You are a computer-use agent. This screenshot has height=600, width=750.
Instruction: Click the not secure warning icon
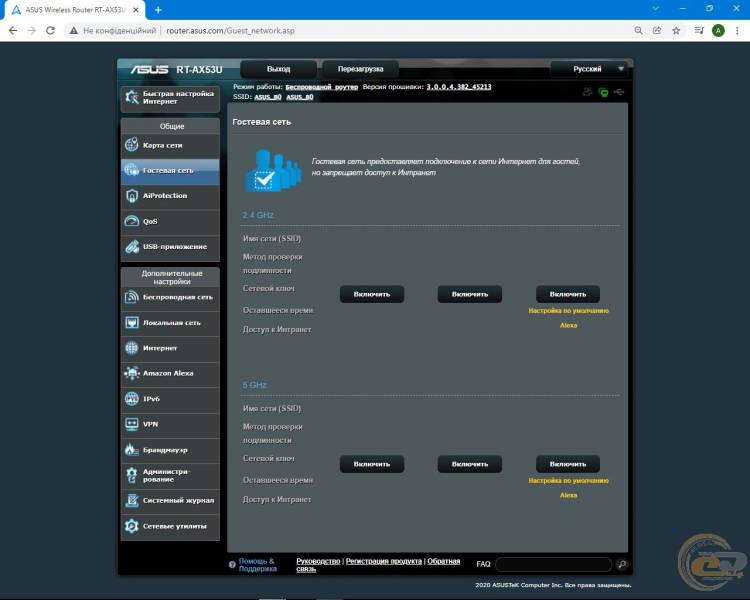(x=73, y=31)
